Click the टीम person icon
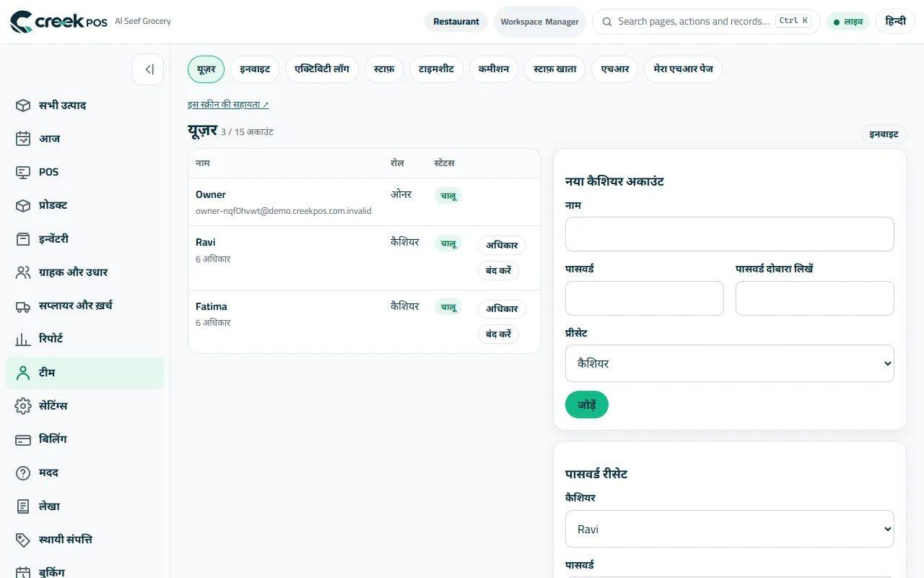The width and height of the screenshot is (924, 578). [23, 373]
